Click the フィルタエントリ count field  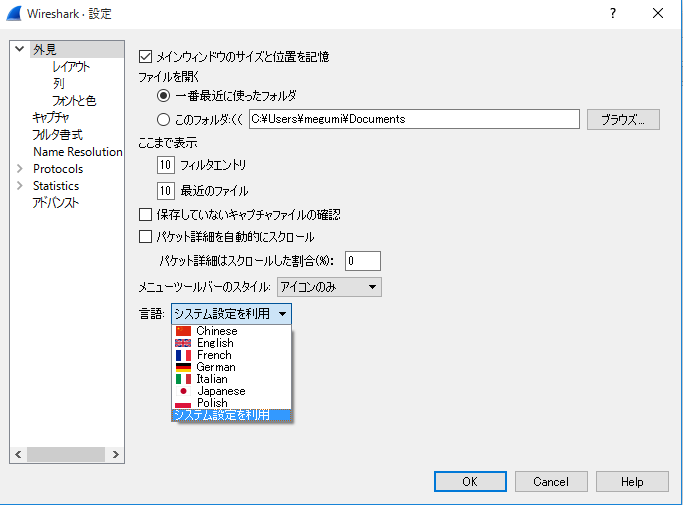(166, 165)
